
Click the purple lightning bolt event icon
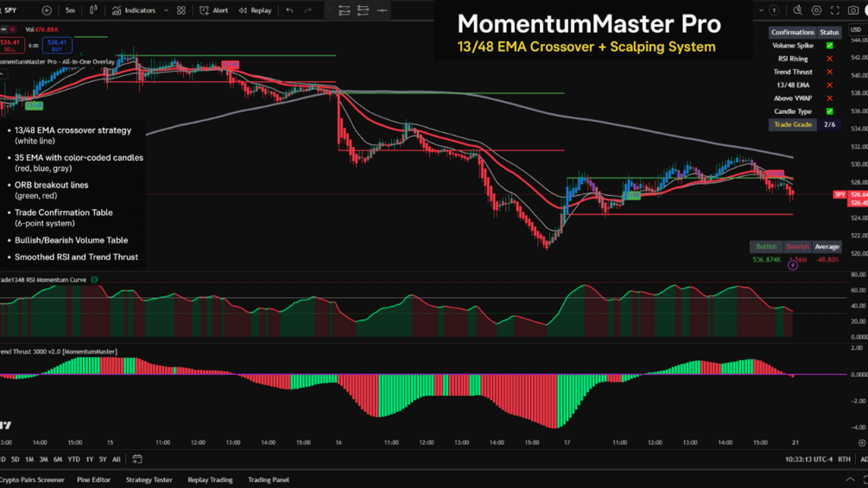tap(793, 265)
